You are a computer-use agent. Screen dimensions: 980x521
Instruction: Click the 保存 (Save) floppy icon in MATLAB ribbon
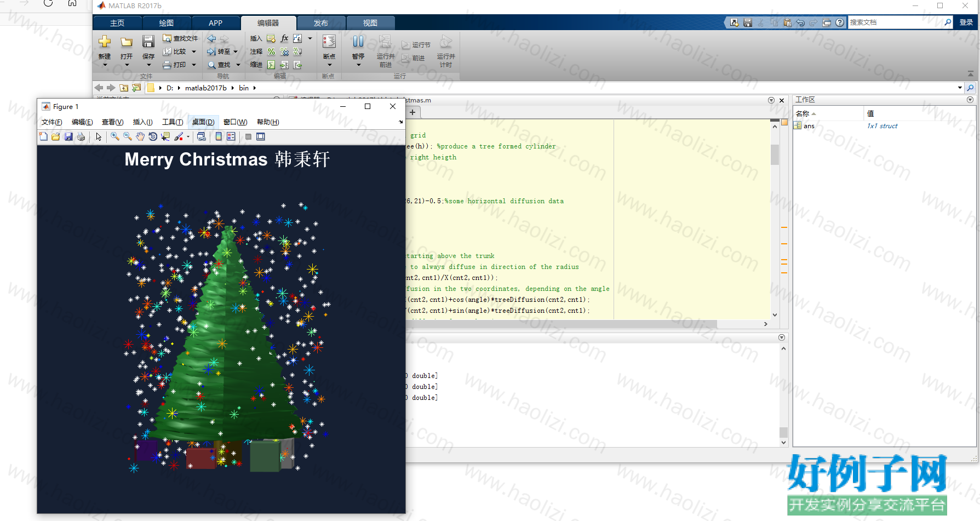[x=148, y=42]
